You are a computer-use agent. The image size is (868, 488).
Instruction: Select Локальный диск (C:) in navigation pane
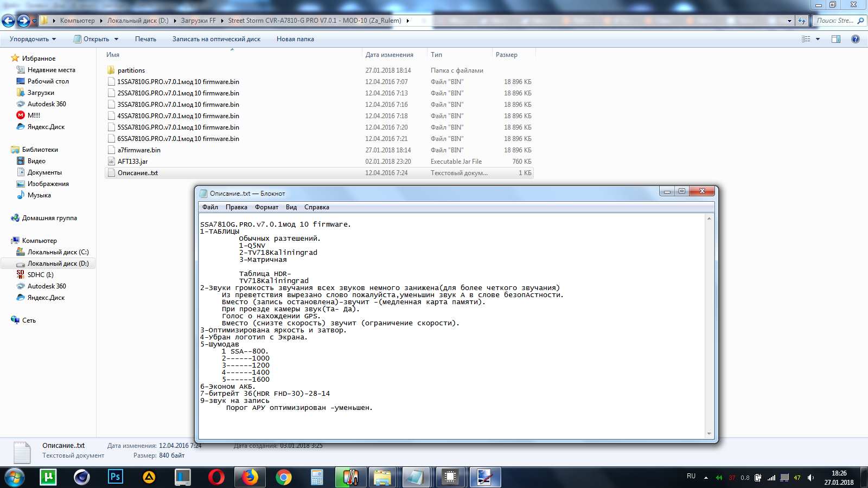pyautogui.click(x=58, y=252)
